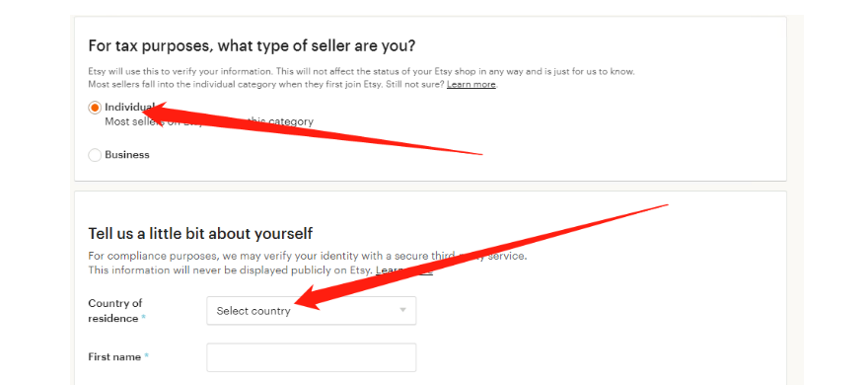This screenshot has width=868, height=385.
Task: Open the Select country dropdown
Action: pos(311,310)
